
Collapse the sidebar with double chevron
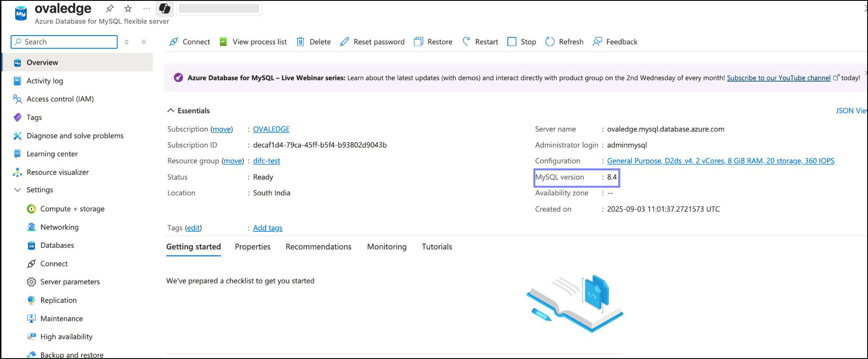tap(144, 42)
